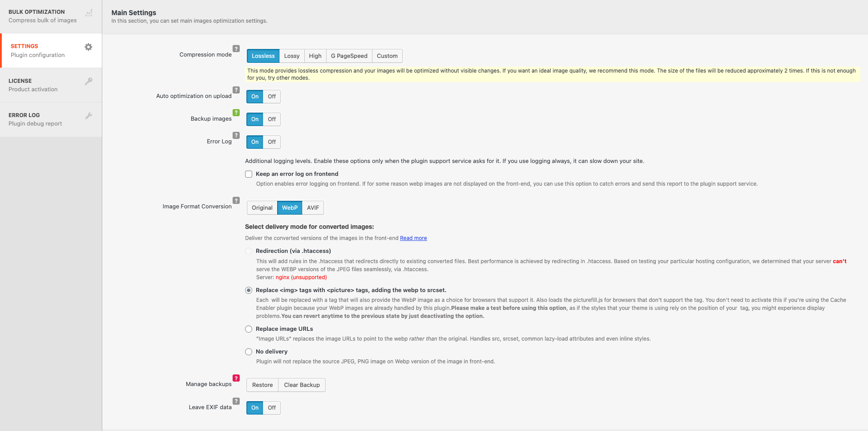Set Leave EXIF data to On
The width and height of the screenshot is (868, 431).
255,408
